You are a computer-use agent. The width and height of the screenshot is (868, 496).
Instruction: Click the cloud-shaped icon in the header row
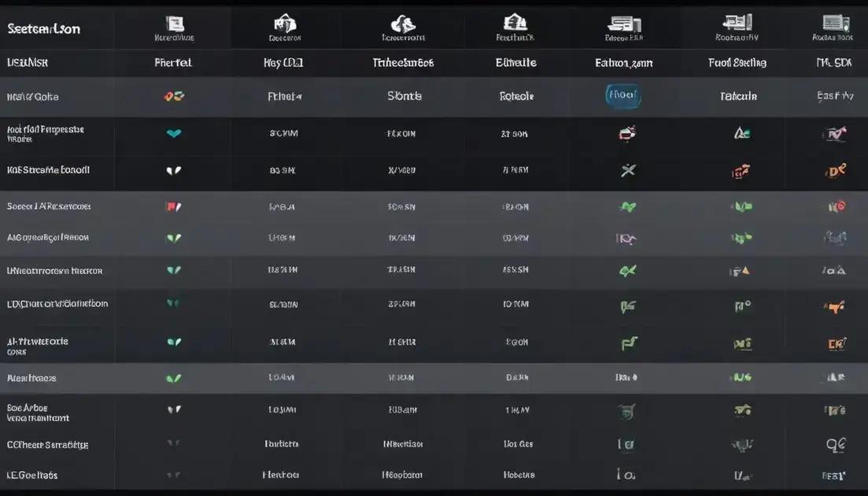(x=403, y=24)
